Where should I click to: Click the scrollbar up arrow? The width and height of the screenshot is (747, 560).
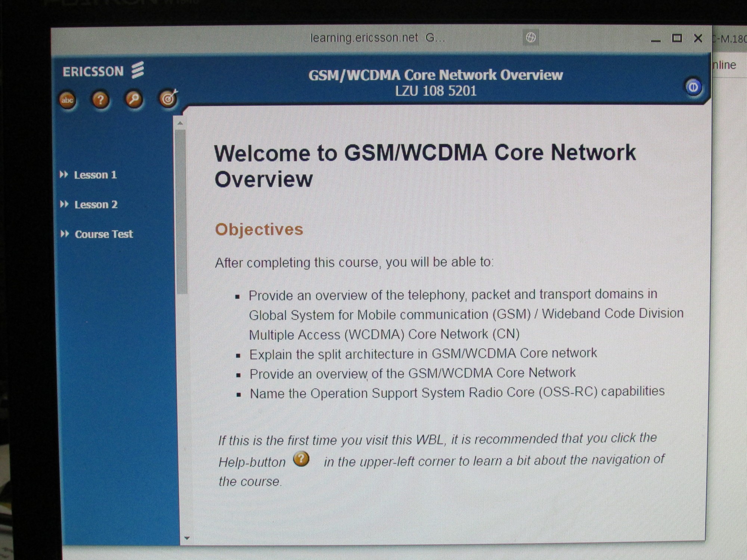(x=180, y=123)
